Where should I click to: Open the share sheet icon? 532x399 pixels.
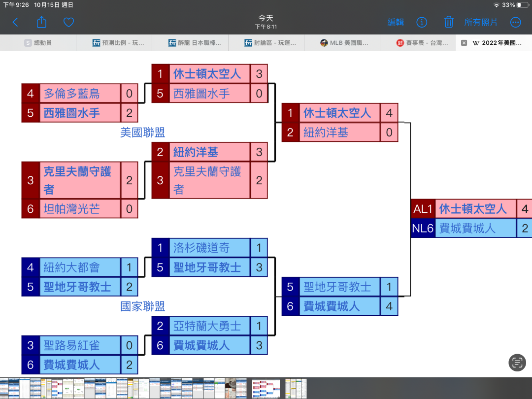click(x=41, y=22)
